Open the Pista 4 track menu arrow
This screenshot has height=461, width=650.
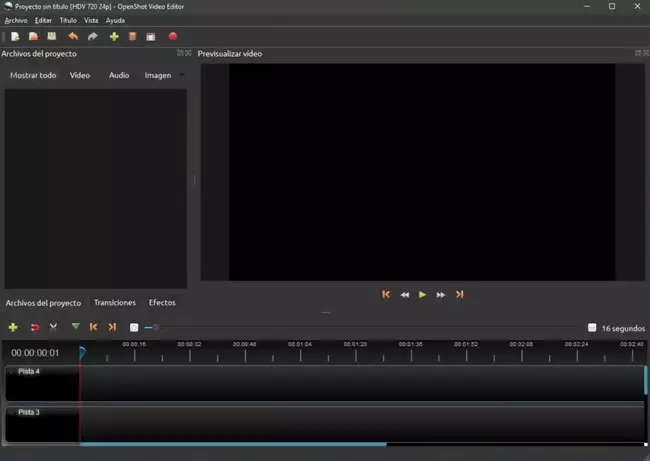point(12,371)
